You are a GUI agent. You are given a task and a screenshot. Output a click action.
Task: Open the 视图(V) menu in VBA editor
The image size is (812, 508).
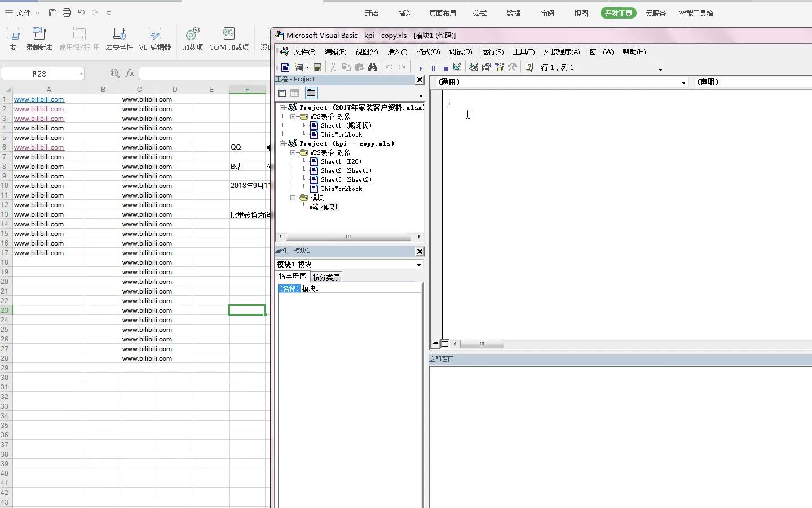(367, 52)
